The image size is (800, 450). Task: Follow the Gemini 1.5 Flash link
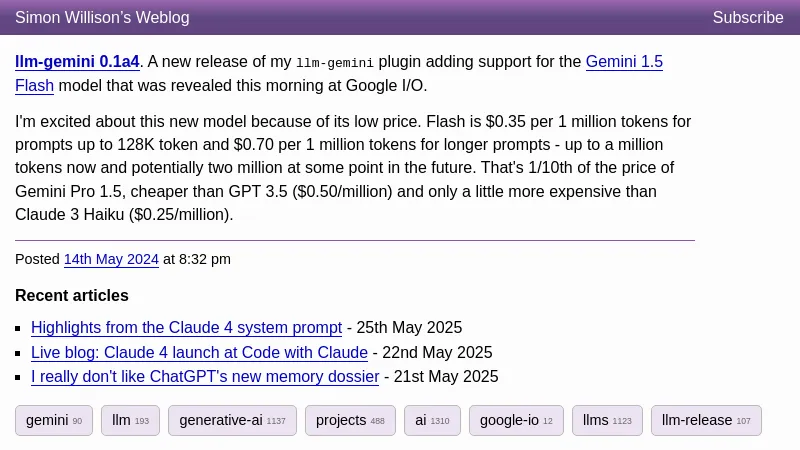pos(624,62)
